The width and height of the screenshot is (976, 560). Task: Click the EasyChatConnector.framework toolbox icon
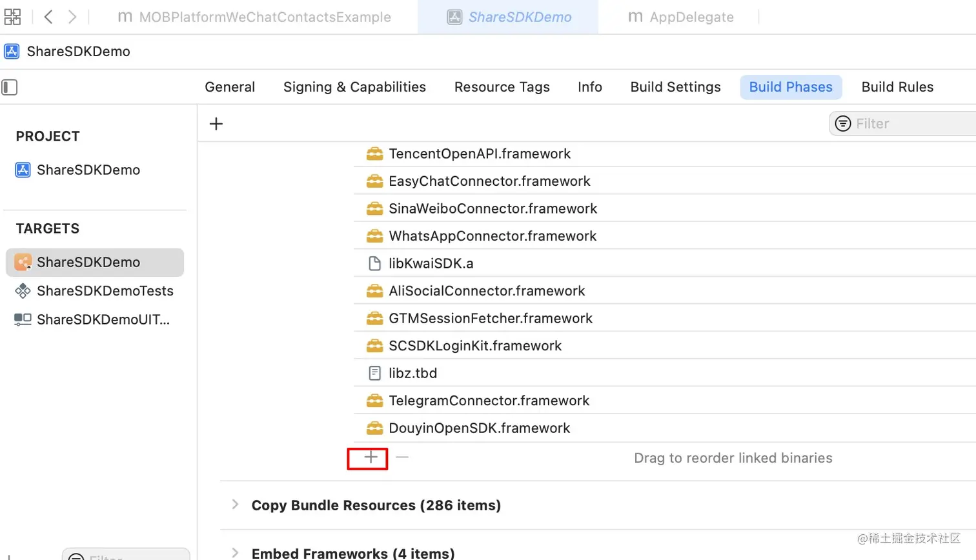pyautogui.click(x=374, y=181)
